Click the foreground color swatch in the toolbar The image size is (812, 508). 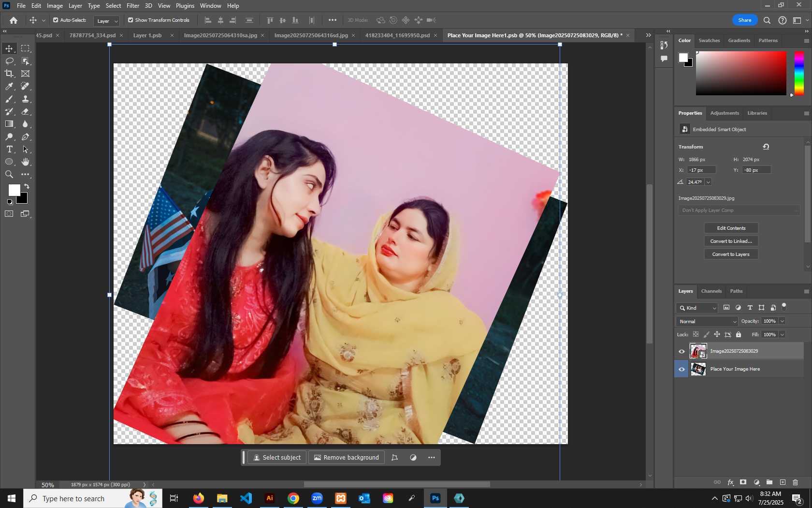point(14,190)
